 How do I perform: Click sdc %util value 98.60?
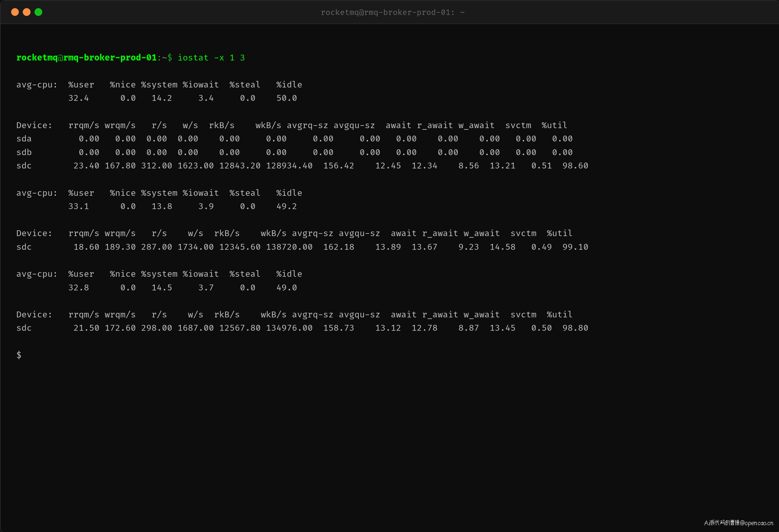tap(575, 166)
